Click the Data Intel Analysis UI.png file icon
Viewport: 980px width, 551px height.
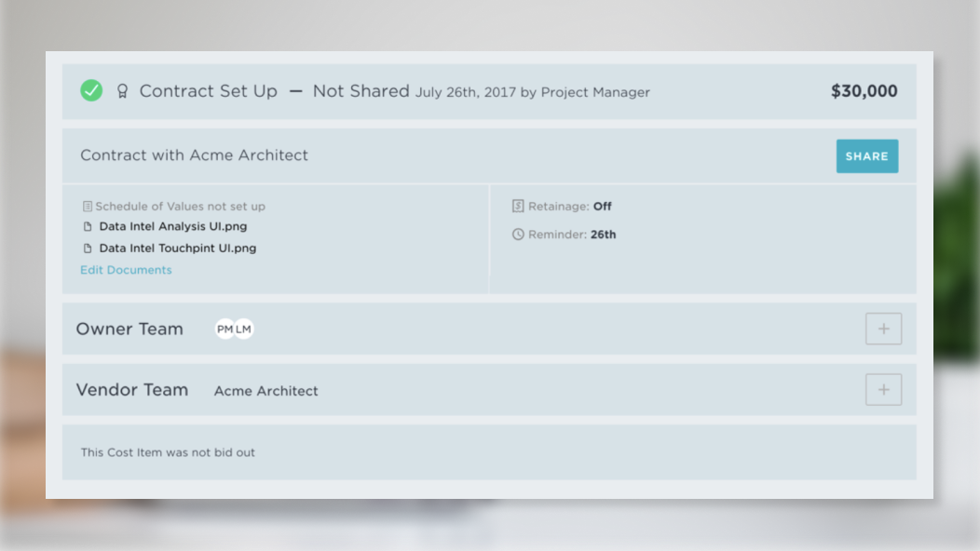tap(88, 226)
